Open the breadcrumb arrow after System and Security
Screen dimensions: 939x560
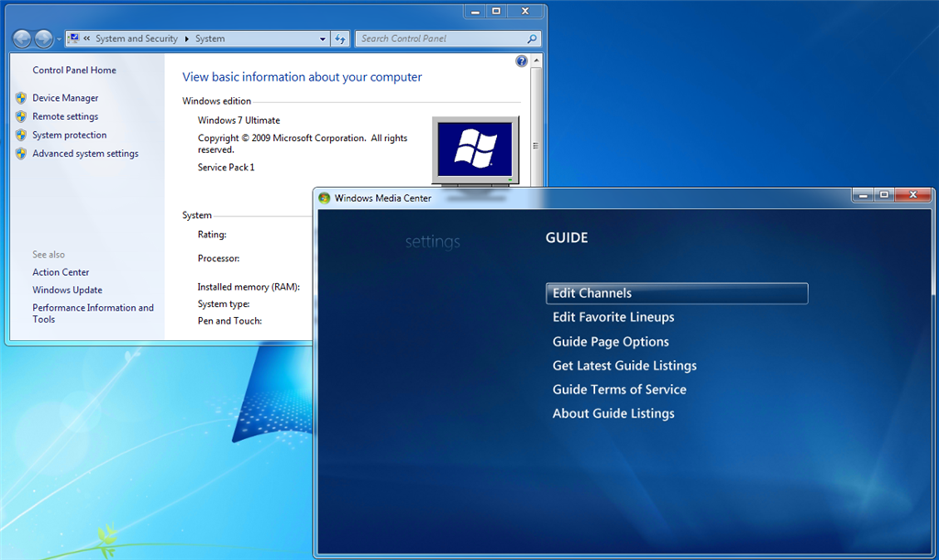186,38
